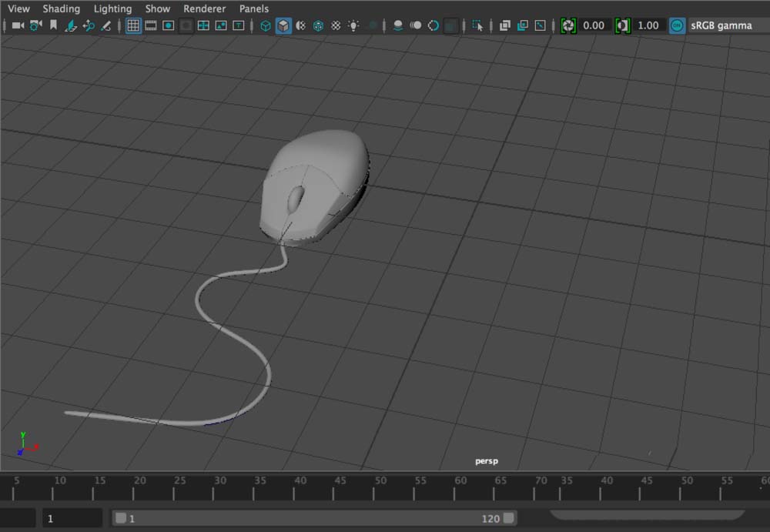Click the Grease Pencil tool icon
The height and width of the screenshot is (532, 770).
click(x=106, y=25)
